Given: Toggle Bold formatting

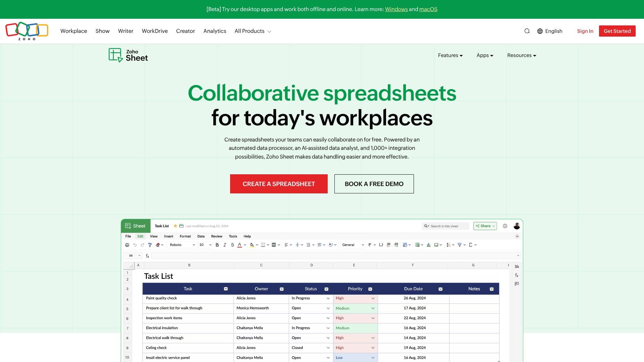Looking at the screenshot, I should tap(217, 245).
